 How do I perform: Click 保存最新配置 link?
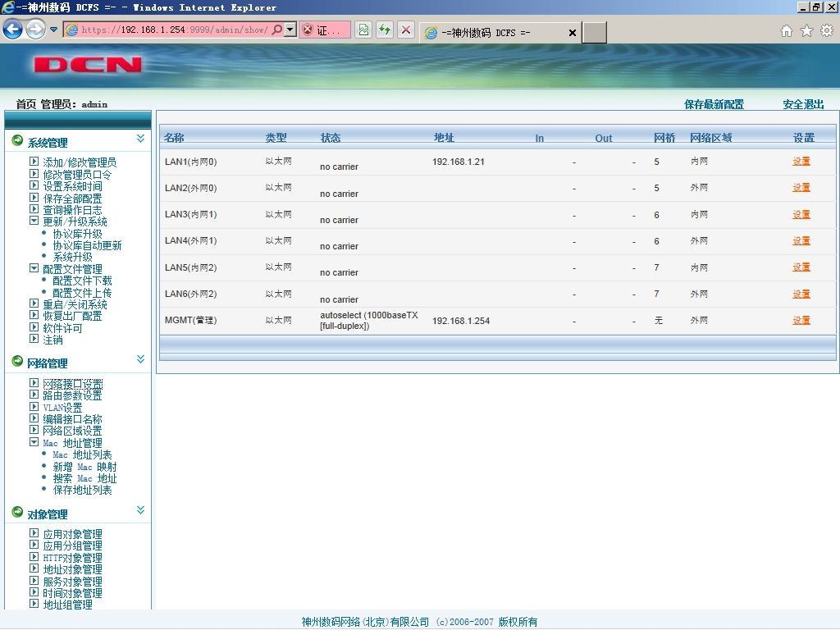714,104
